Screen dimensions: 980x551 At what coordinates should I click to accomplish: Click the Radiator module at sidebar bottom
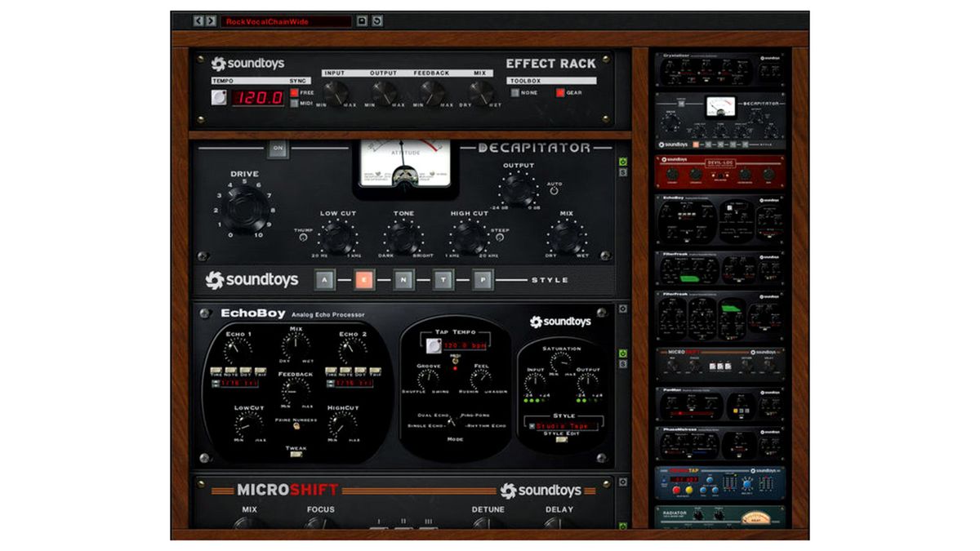pos(719,518)
